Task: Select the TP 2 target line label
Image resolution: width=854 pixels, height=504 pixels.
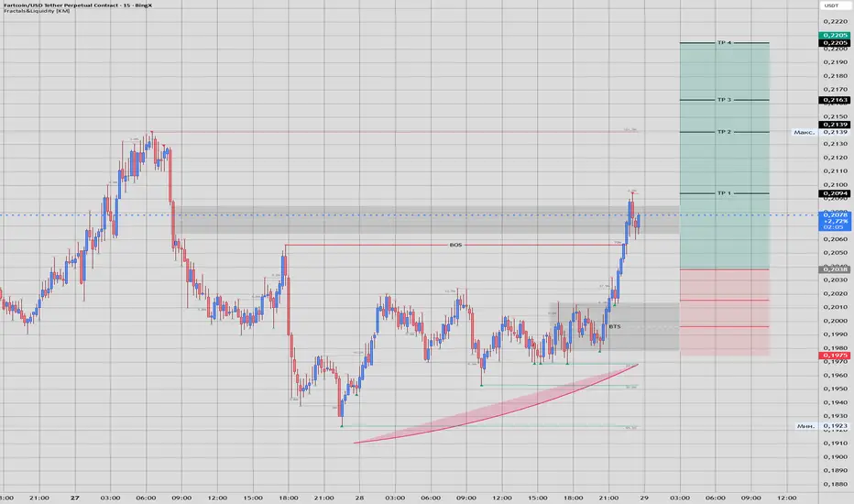Action: click(x=725, y=132)
